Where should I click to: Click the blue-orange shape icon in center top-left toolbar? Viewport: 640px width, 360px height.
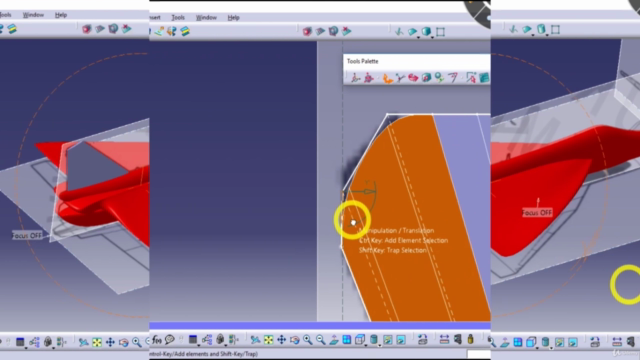(x=171, y=31)
